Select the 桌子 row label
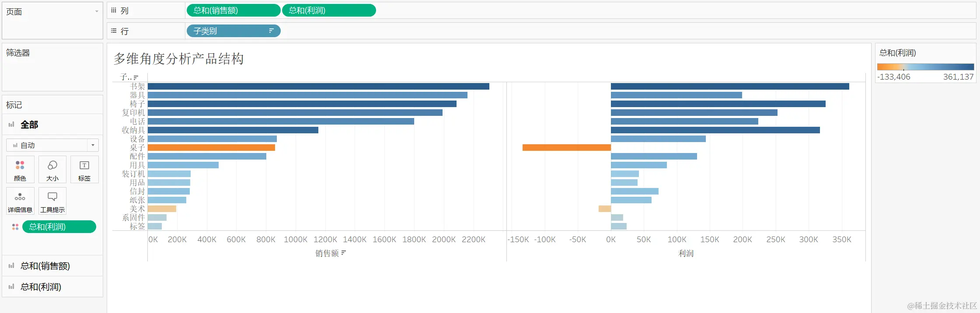980x313 pixels. pos(137,148)
